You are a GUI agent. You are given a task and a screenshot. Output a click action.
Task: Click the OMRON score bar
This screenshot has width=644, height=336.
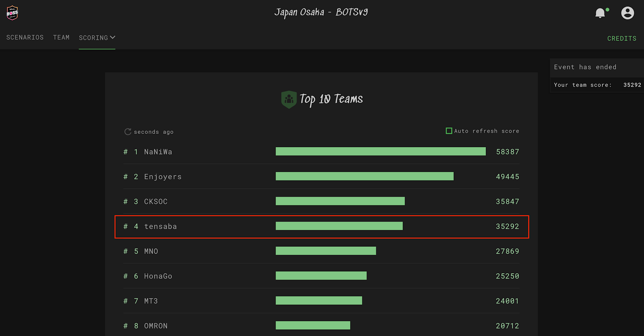click(313, 325)
